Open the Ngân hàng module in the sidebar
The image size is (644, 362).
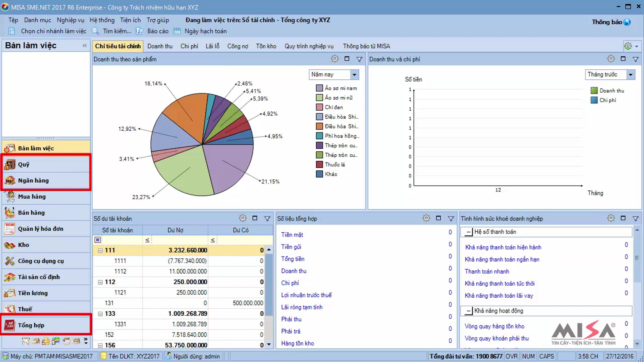[46, 180]
